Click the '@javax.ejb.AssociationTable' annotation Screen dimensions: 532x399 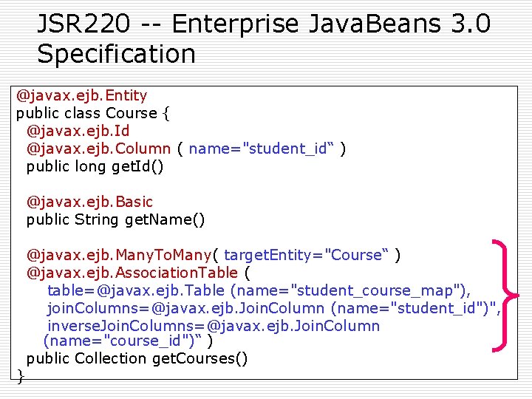132,273
